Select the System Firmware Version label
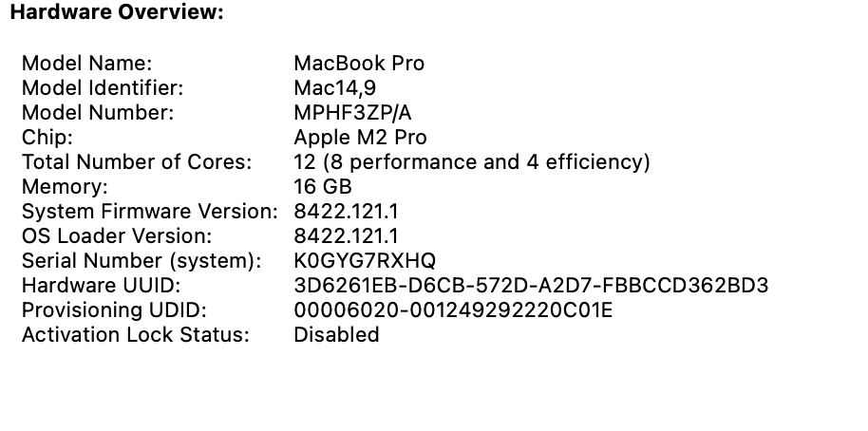This screenshot has width=868, height=431. click(150, 212)
